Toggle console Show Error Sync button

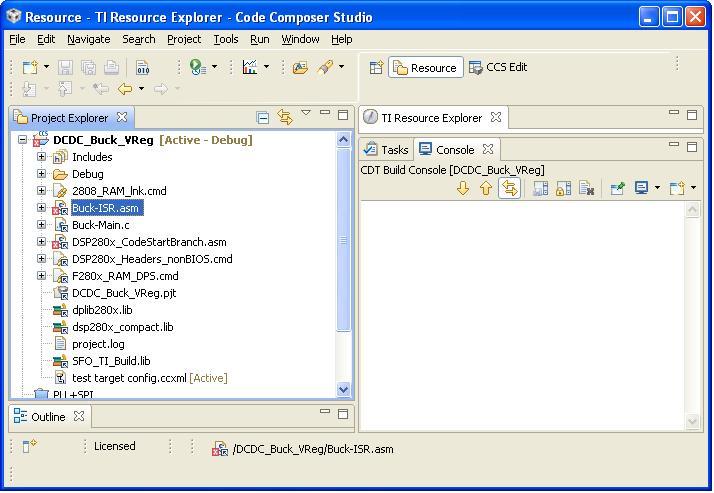click(x=510, y=188)
